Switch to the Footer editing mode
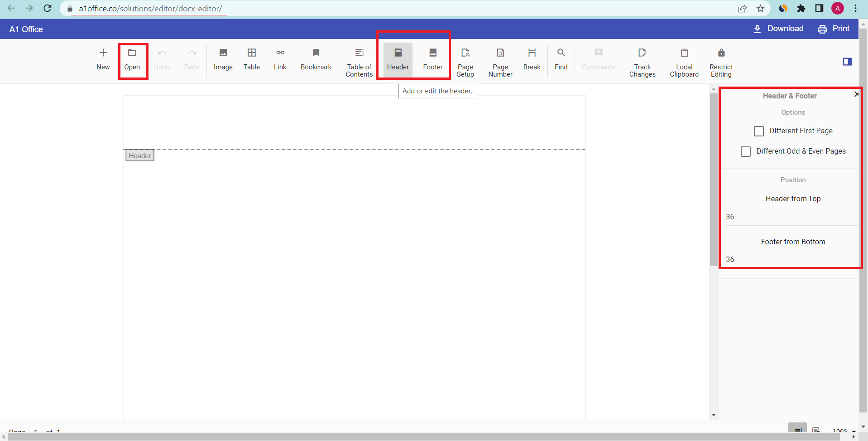Screen dimensions: 868x441 [x=432, y=59]
